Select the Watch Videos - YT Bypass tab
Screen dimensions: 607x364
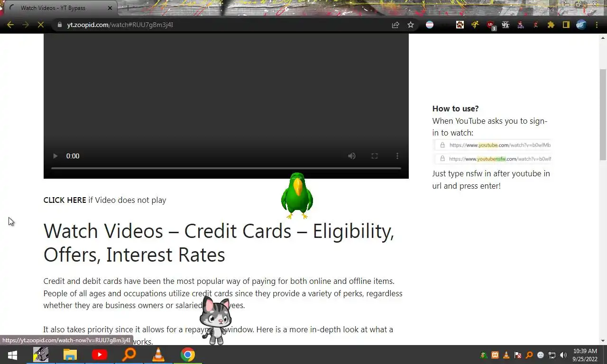[60, 8]
